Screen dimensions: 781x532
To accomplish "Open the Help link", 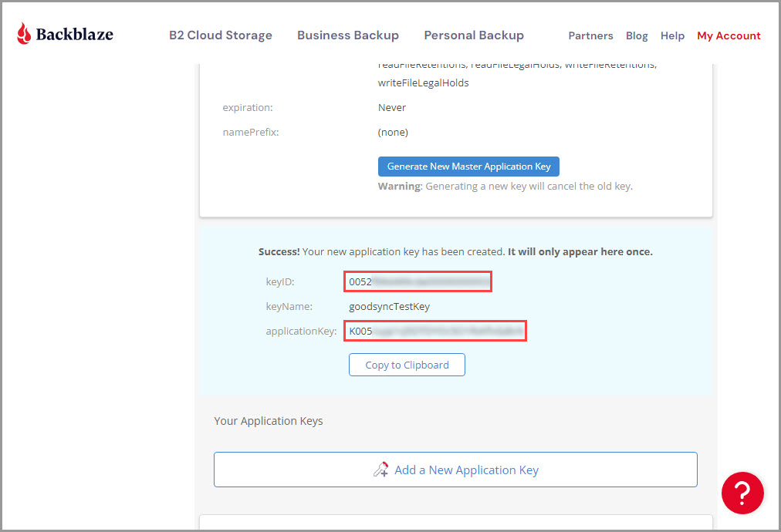I will [672, 35].
